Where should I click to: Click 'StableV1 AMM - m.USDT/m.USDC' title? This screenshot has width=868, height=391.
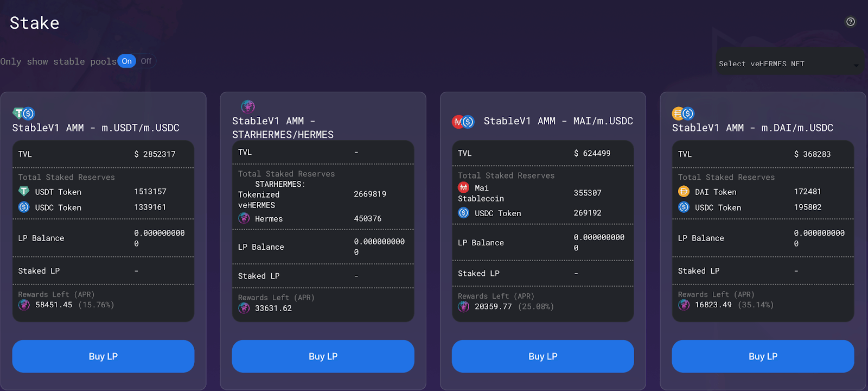[96, 128]
